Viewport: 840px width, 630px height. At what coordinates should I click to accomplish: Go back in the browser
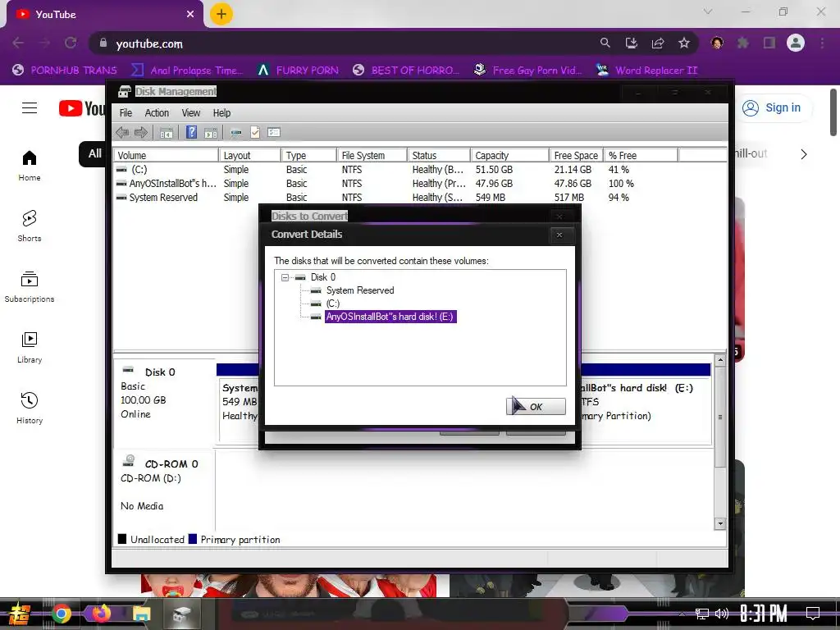(18, 43)
